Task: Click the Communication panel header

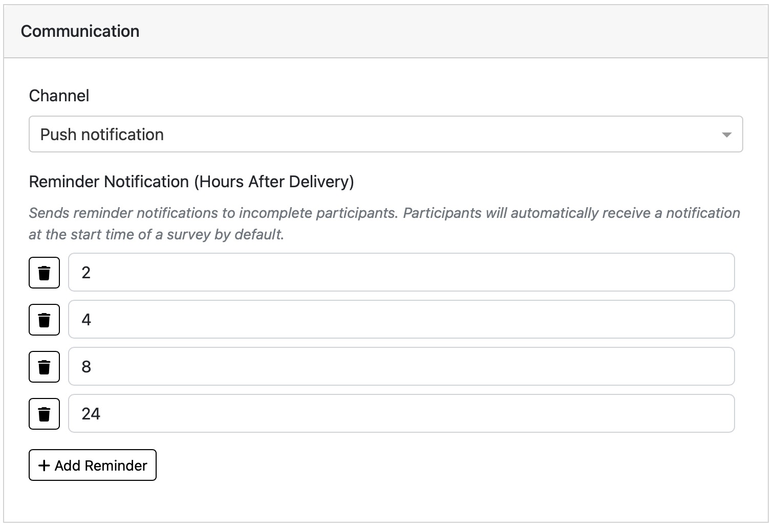Action: coord(80,31)
